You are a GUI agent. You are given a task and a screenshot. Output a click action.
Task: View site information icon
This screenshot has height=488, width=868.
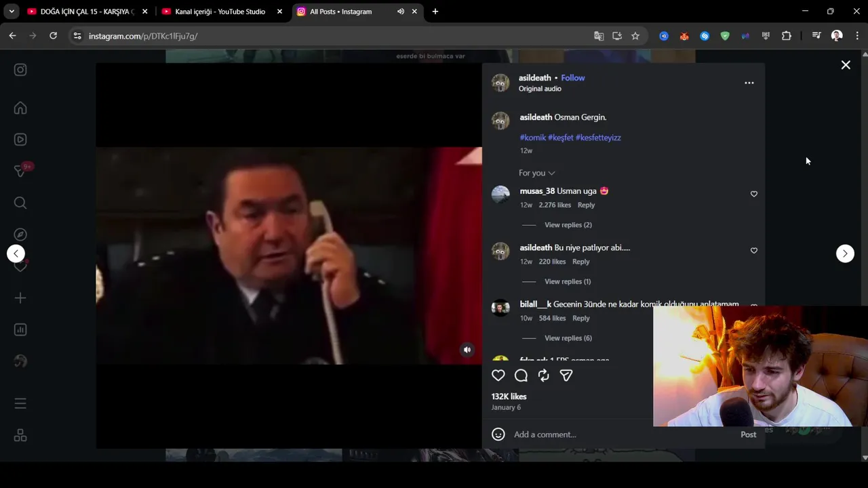[x=77, y=36]
